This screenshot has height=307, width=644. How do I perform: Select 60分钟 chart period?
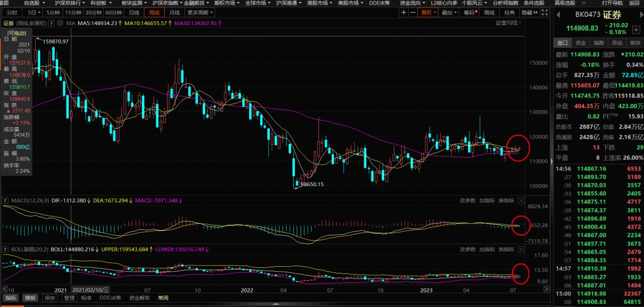113,13
